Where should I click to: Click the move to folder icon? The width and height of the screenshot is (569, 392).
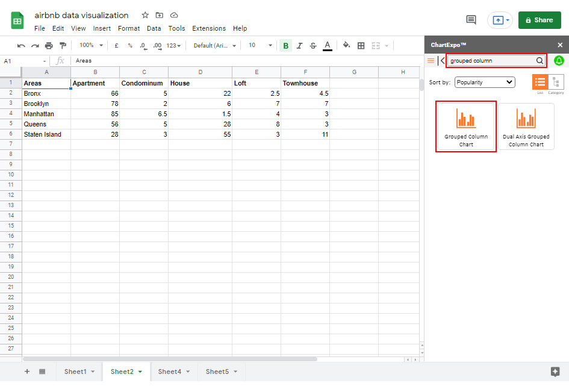160,15
